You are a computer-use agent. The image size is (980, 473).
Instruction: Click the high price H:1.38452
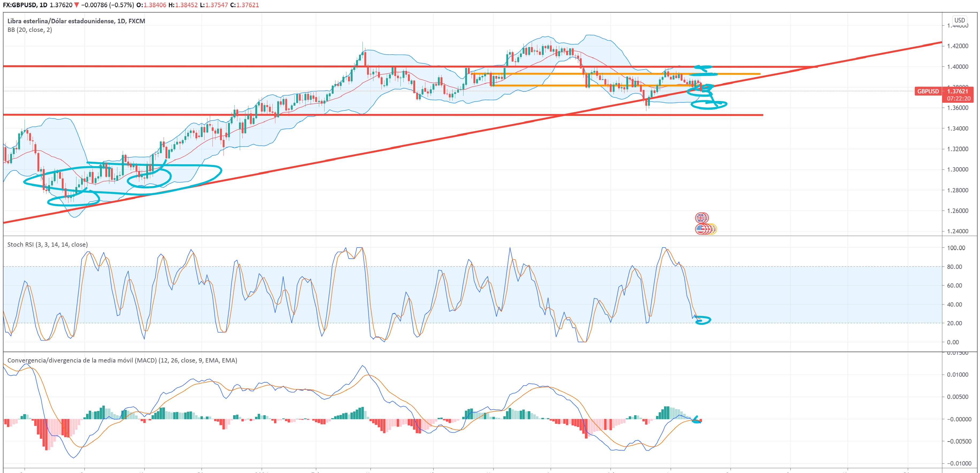pyautogui.click(x=183, y=5)
